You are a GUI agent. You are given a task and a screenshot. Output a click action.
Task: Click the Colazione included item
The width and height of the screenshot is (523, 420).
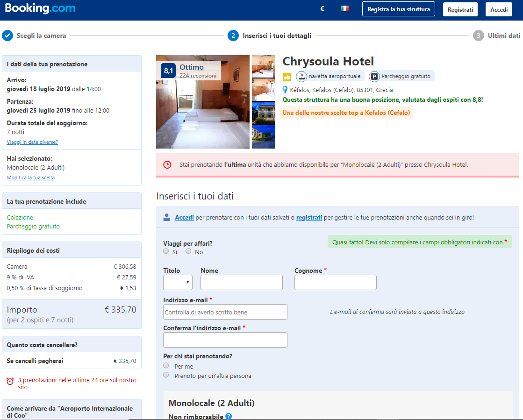20,217
